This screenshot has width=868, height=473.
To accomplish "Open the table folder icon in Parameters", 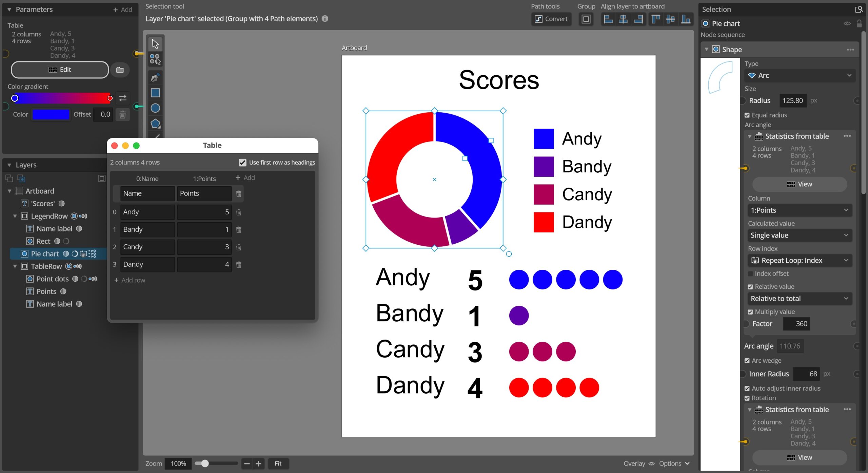I will click(x=120, y=70).
